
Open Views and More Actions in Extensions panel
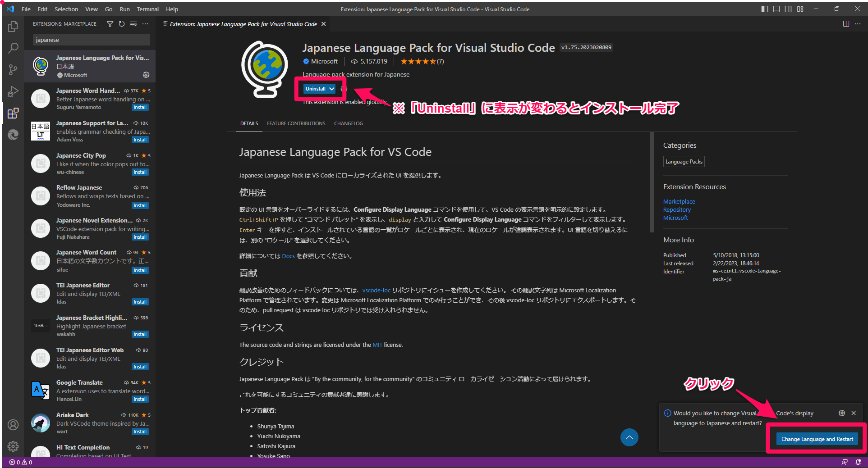point(145,24)
